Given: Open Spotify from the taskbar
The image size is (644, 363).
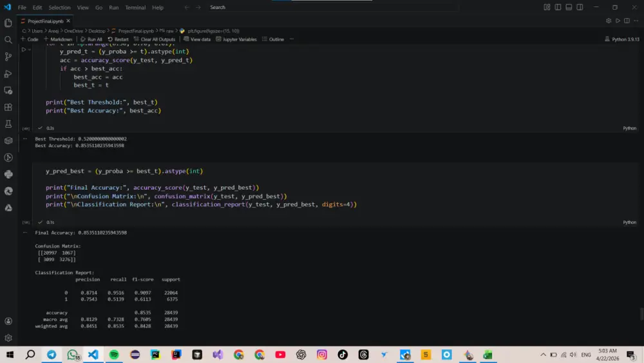Looking at the screenshot, I should [x=114, y=355].
